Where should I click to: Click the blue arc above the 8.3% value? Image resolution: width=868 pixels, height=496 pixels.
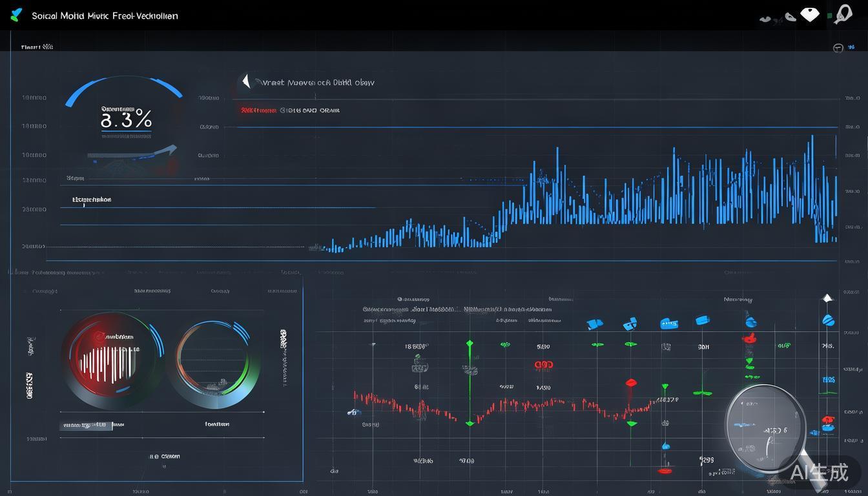point(123,87)
